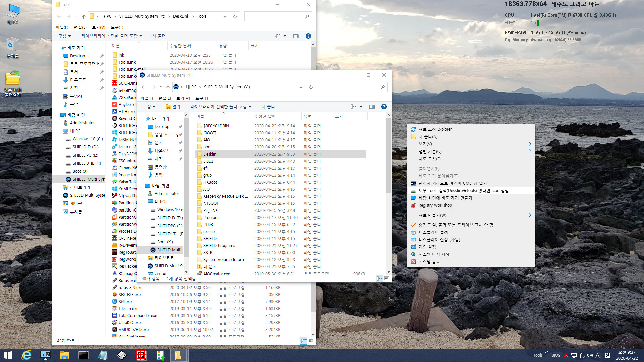This screenshot has height=362, width=644.
Task: Select TotalCommander.exe in Tools window
Action: point(138,316)
